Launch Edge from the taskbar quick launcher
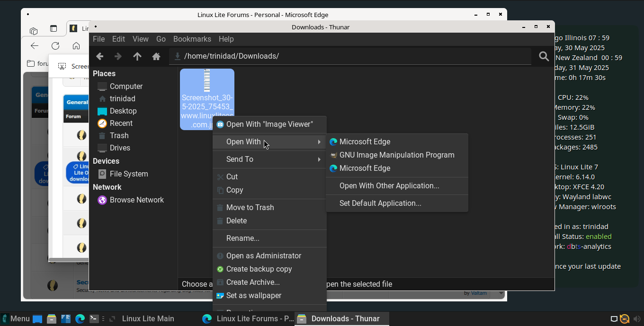Screen dimensions: 644x326 pyautogui.click(x=80, y=319)
